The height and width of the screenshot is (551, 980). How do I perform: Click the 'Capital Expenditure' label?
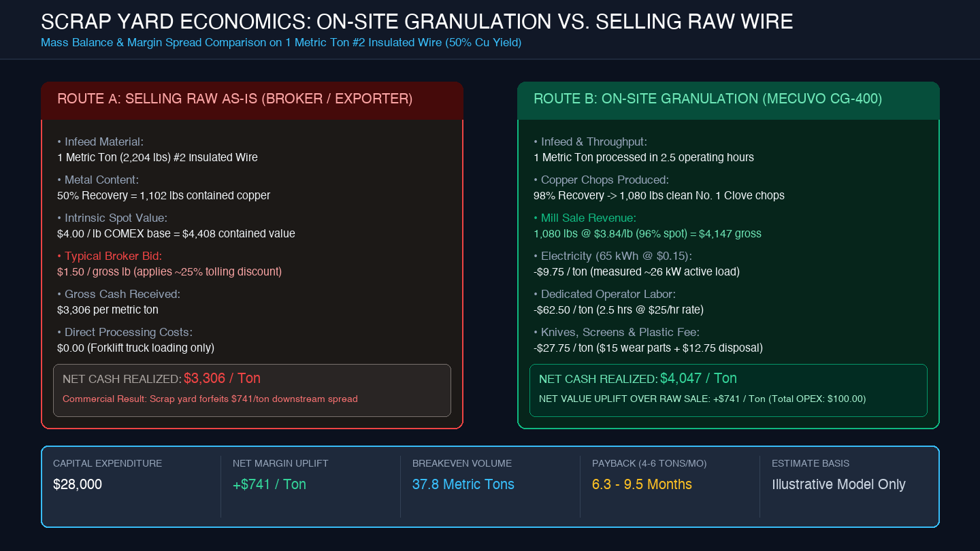click(x=108, y=463)
